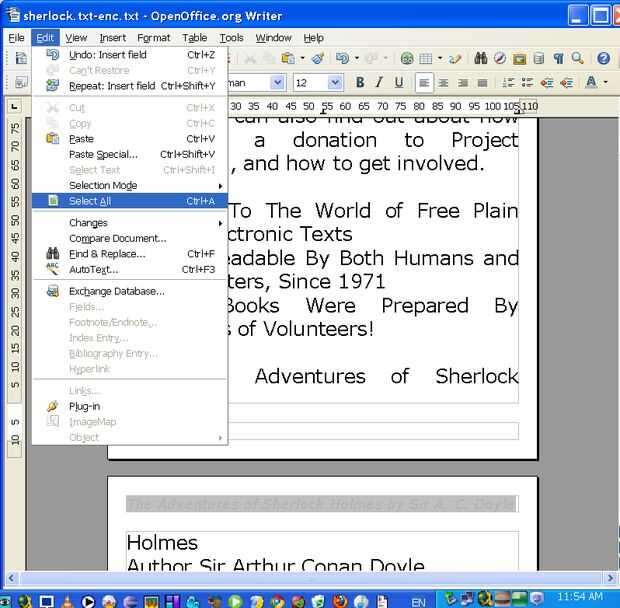Select Justified alignment
The image size is (620, 608).
coord(482,83)
